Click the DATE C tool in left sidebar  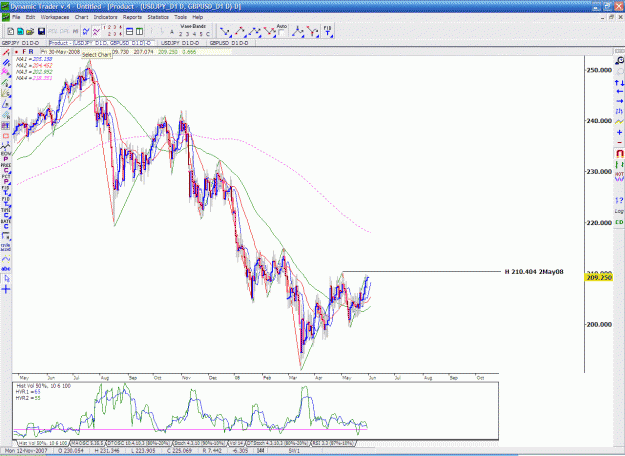(6, 224)
